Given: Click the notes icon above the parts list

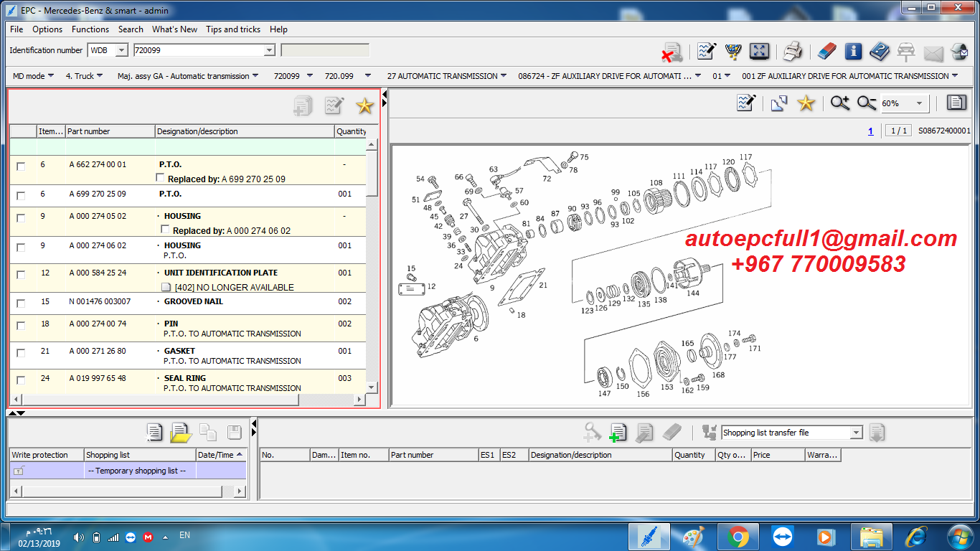Looking at the screenshot, I should click(x=334, y=106).
